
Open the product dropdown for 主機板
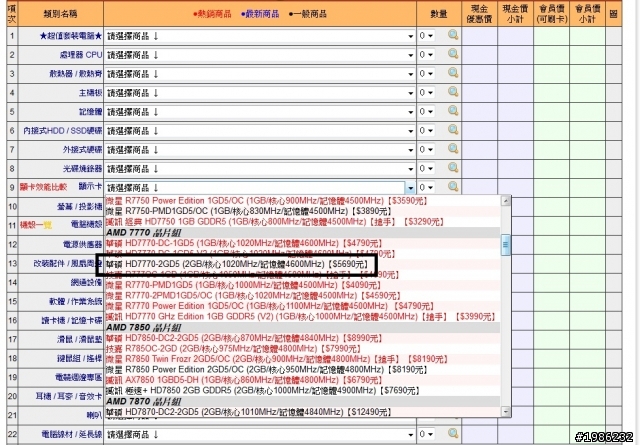pos(260,93)
